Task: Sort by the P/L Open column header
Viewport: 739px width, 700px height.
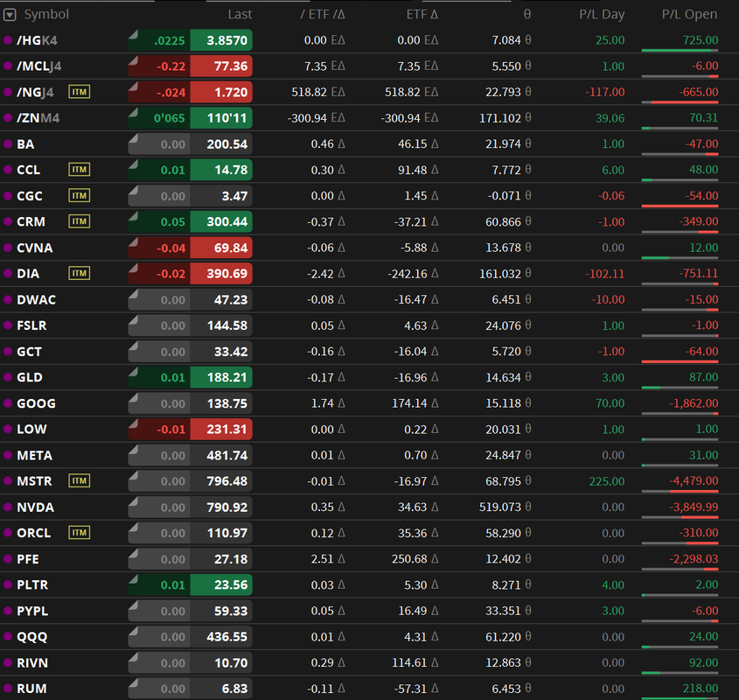Action: (x=689, y=15)
